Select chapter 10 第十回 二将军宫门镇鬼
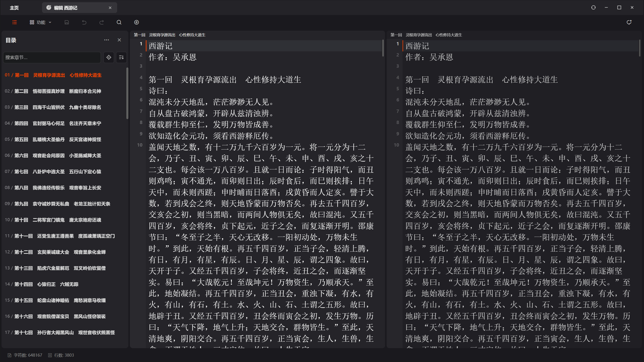The width and height of the screenshot is (644, 362). 64,220
